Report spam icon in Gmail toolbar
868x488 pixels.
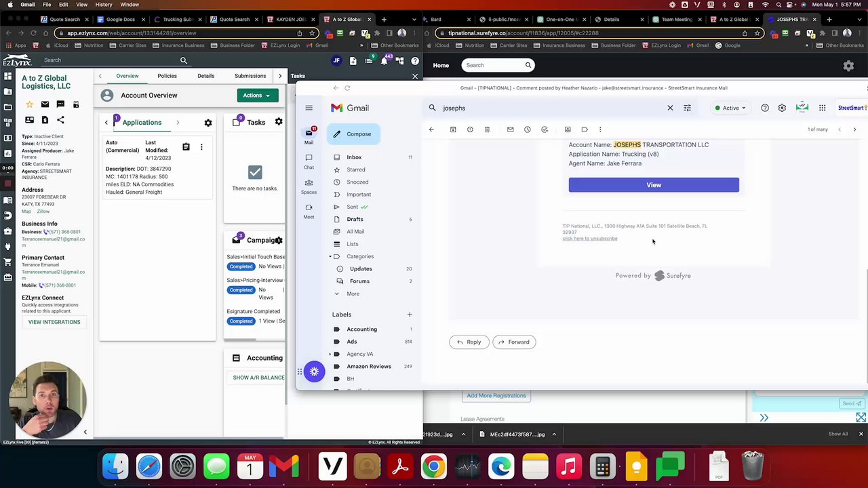[x=470, y=129]
